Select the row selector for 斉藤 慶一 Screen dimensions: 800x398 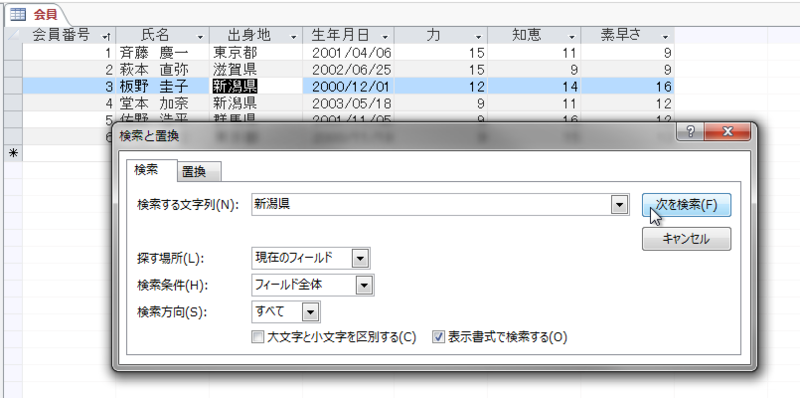(x=13, y=53)
